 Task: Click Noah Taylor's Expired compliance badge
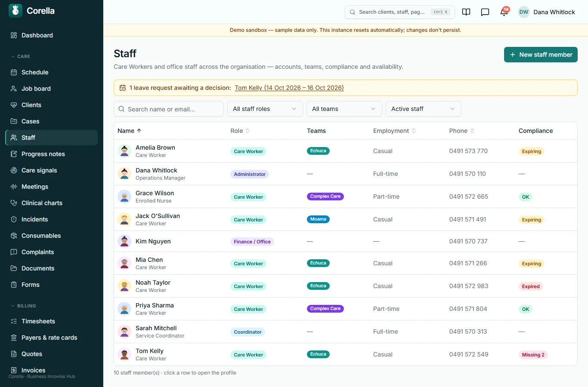pos(531,286)
